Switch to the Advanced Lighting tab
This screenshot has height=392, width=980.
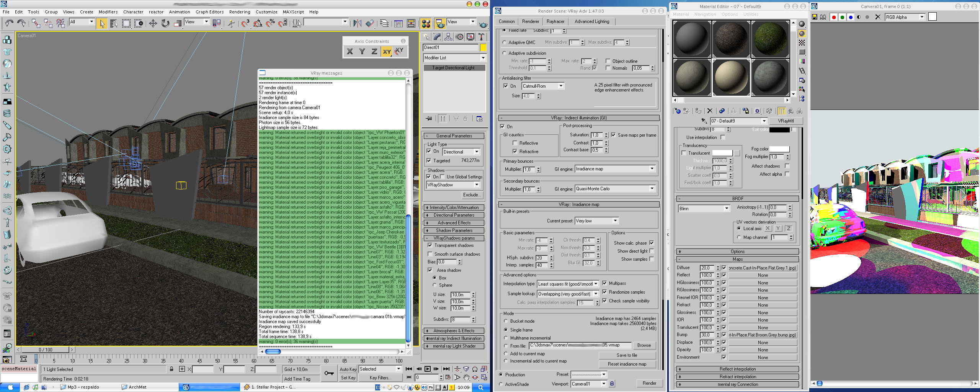pyautogui.click(x=592, y=21)
